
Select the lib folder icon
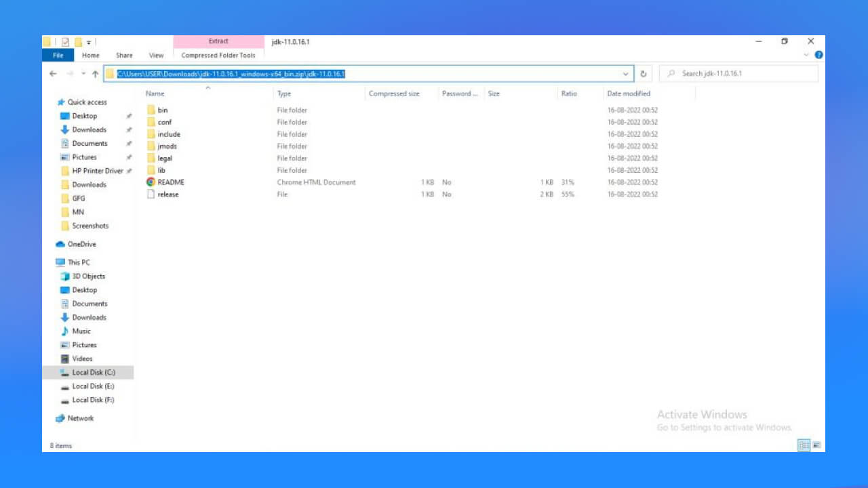coord(151,170)
